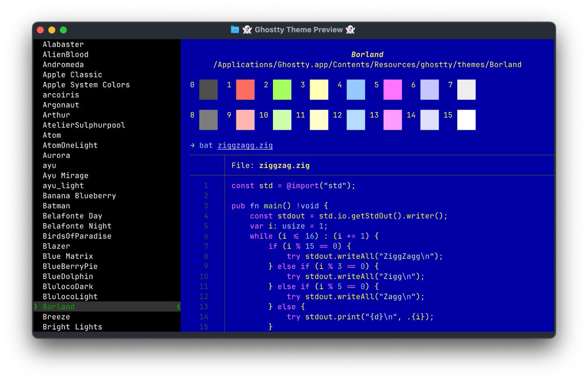
Task: Pick the BlueBerryPie theme
Action: (70, 266)
